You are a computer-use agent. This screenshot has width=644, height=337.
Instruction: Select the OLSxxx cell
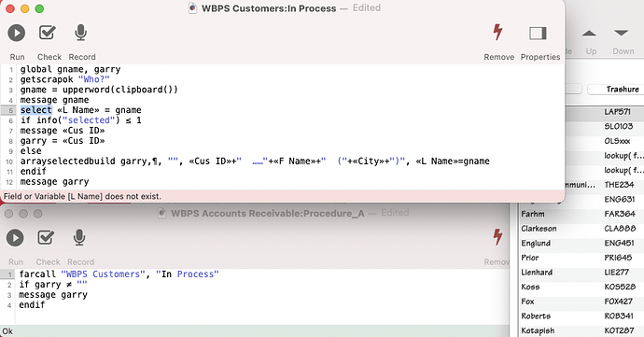point(617,141)
